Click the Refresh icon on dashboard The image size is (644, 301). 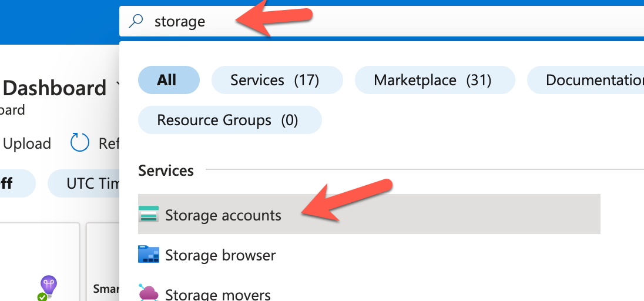(x=80, y=143)
